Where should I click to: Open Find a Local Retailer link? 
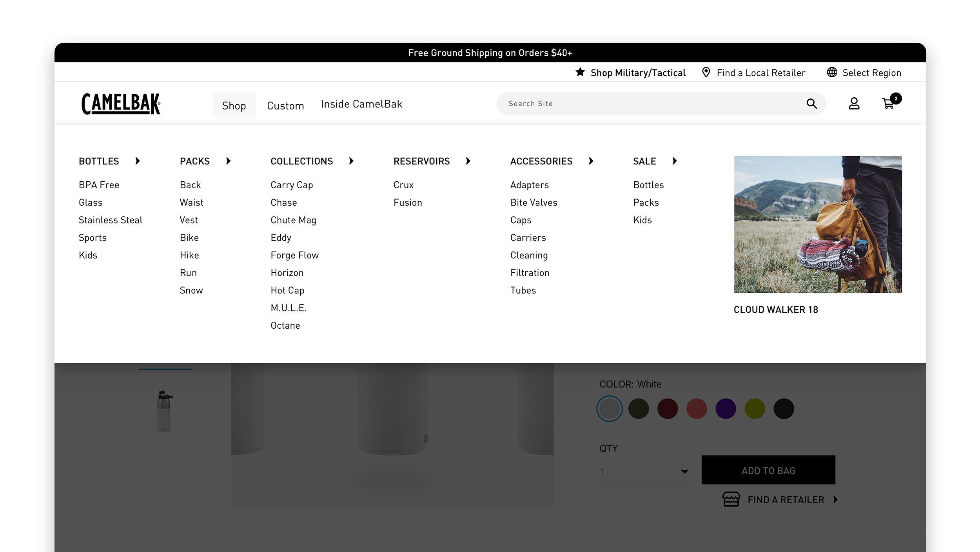(x=761, y=73)
